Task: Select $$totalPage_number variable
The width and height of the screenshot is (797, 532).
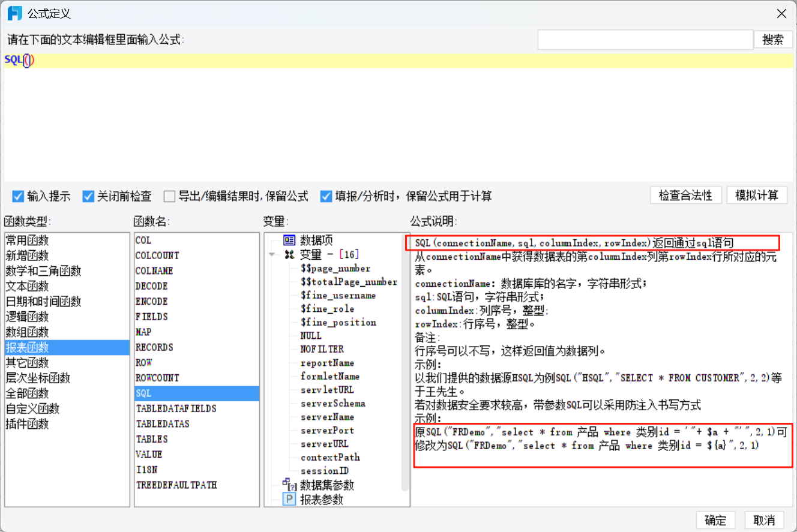Action: pos(349,282)
